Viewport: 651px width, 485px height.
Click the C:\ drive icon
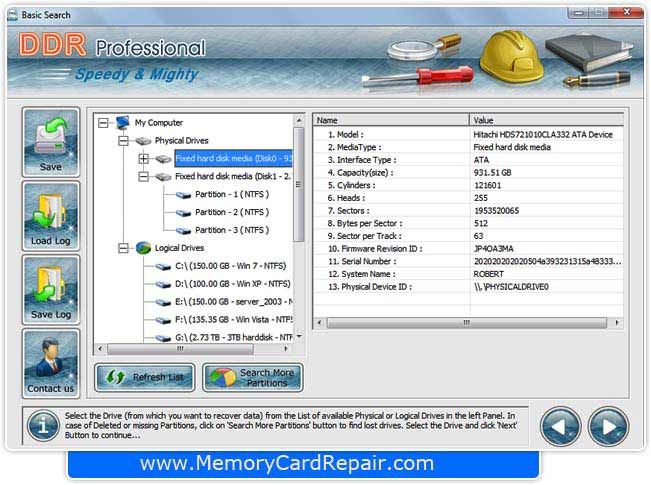pyautogui.click(x=163, y=267)
